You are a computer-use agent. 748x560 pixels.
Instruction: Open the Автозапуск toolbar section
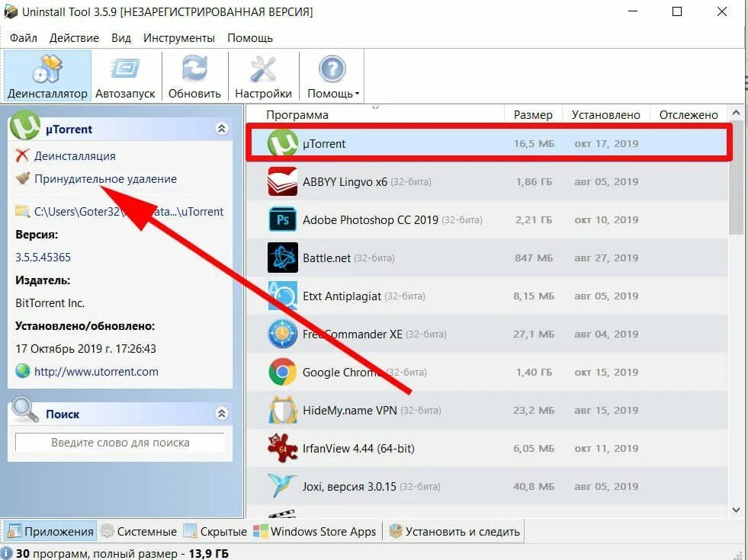(126, 76)
